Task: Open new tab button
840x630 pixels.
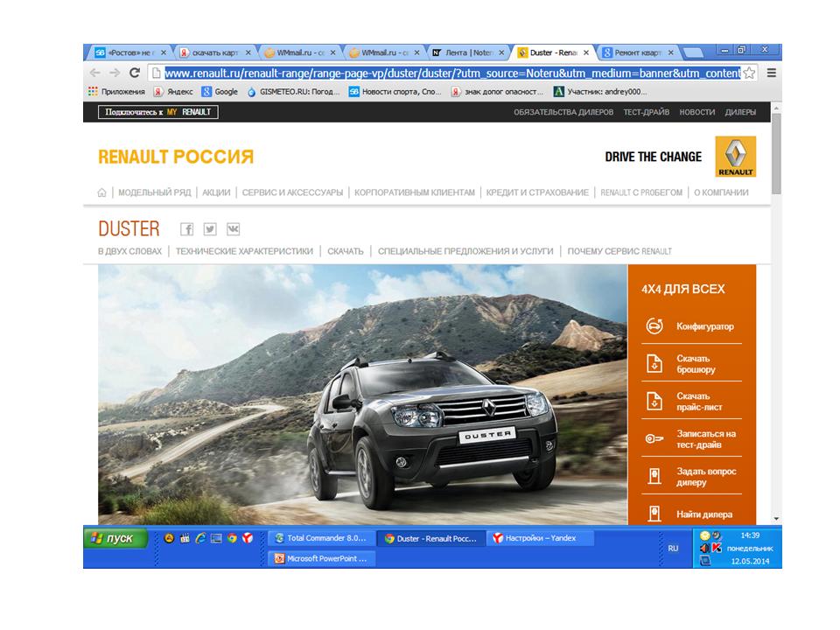Action: point(694,52)
